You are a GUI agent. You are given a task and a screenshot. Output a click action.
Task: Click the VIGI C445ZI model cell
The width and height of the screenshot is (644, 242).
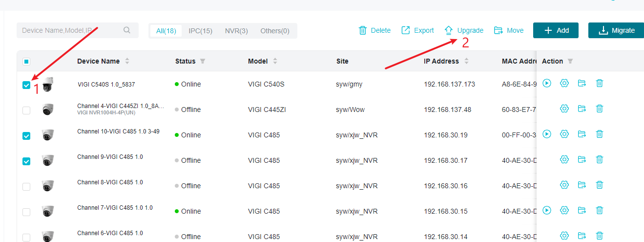[x=267, y=110]
